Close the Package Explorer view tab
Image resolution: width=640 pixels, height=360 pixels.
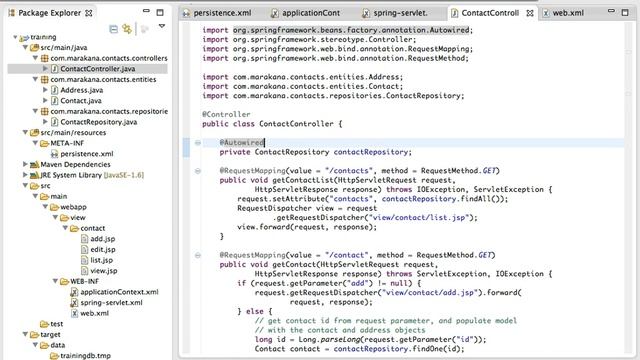(x=89, y=13)
